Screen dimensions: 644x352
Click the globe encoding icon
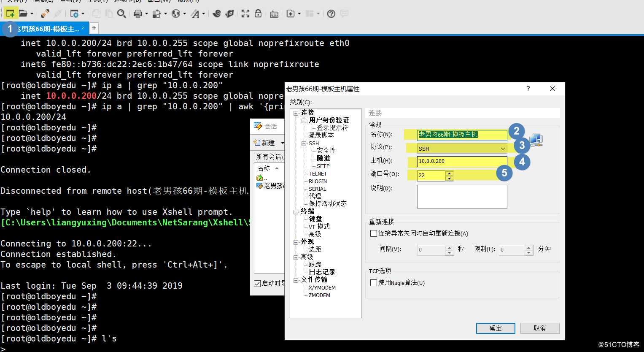[x=176, y=14]
